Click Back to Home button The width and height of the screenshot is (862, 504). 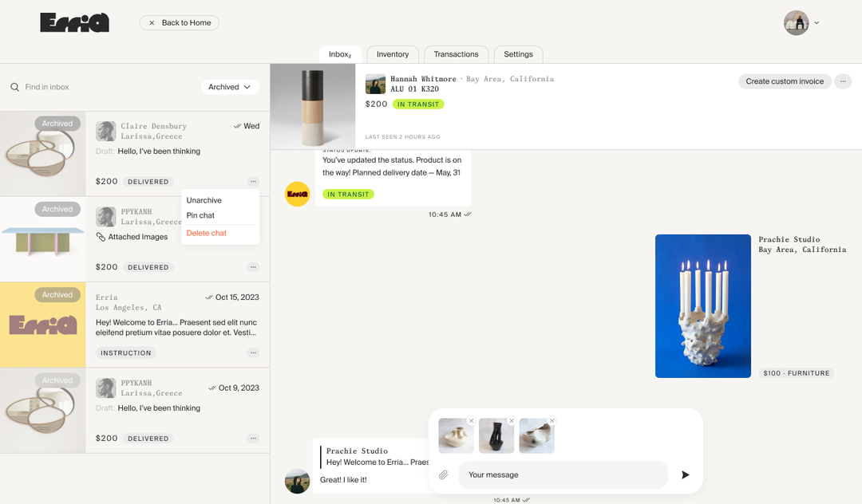[180, 23]
